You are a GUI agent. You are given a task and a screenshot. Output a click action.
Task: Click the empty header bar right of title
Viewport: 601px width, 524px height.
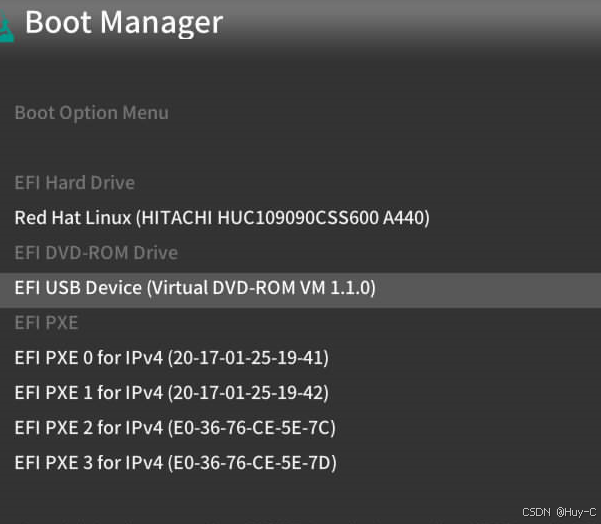pos(420,24)
